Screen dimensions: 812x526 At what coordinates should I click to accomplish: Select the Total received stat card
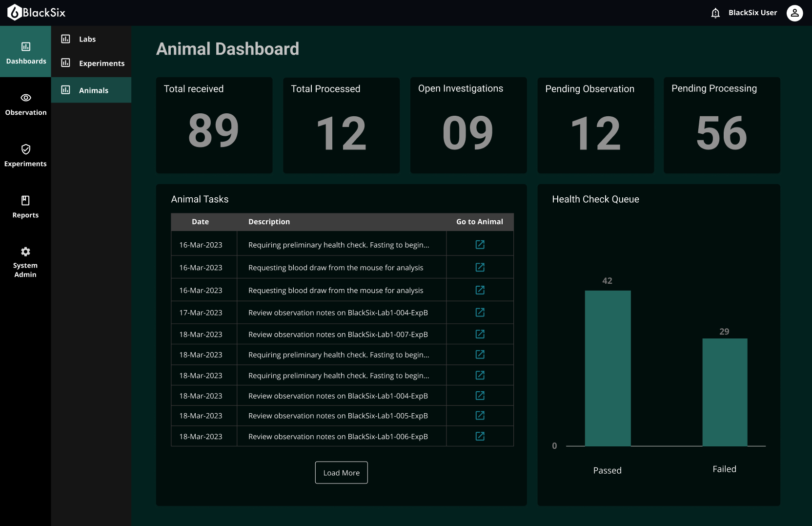pos(214,125)
